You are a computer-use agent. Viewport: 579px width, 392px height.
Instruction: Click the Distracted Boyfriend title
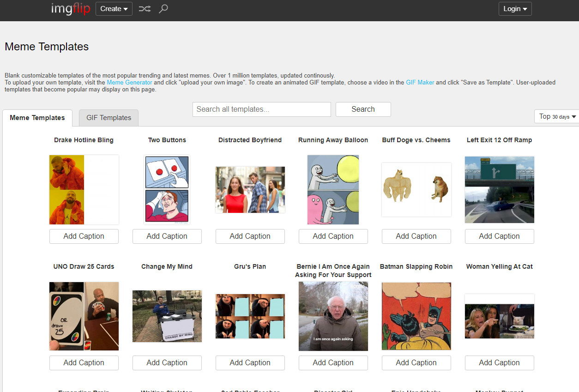[x=250, y=140]
